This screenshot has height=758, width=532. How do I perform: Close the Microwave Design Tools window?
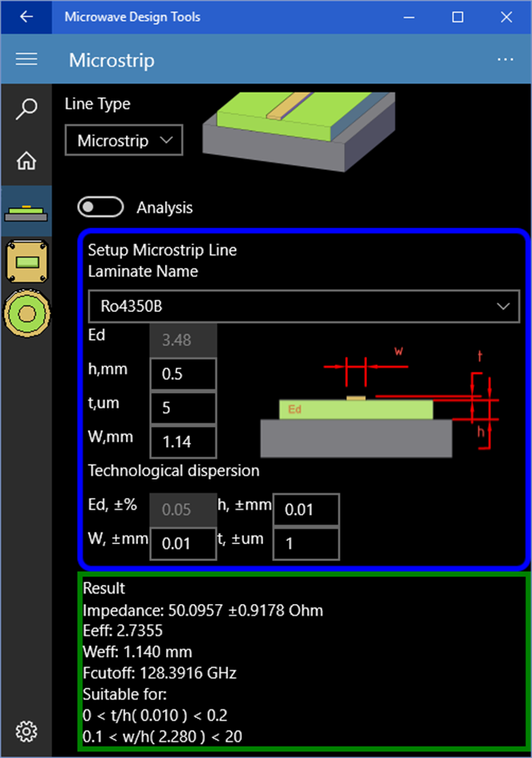506,18
